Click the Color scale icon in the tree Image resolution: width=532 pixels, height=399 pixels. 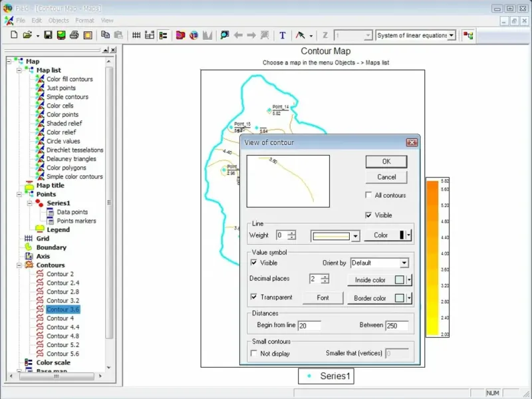[29, 362]
